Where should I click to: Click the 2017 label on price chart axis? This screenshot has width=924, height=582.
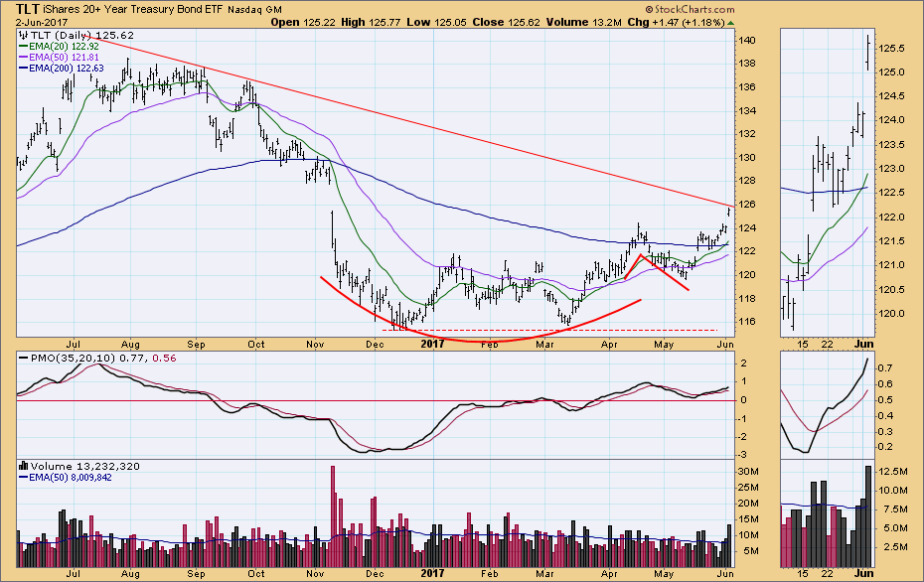pos(432,344)
